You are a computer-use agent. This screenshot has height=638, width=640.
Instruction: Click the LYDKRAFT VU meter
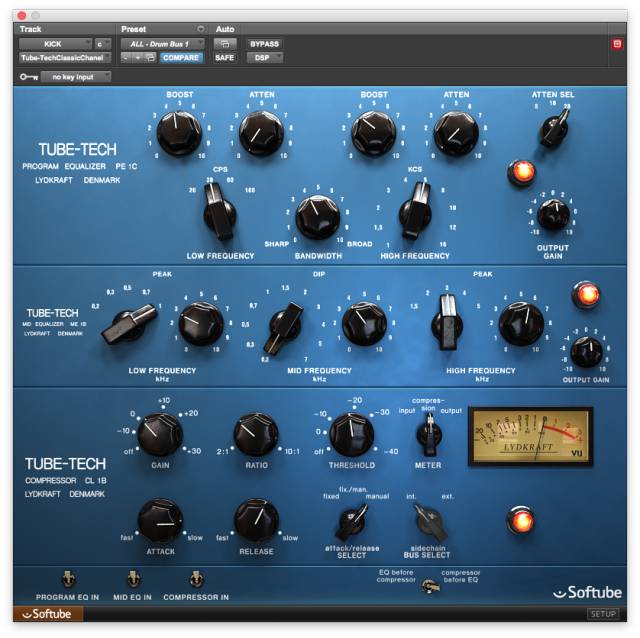[530, 436]
